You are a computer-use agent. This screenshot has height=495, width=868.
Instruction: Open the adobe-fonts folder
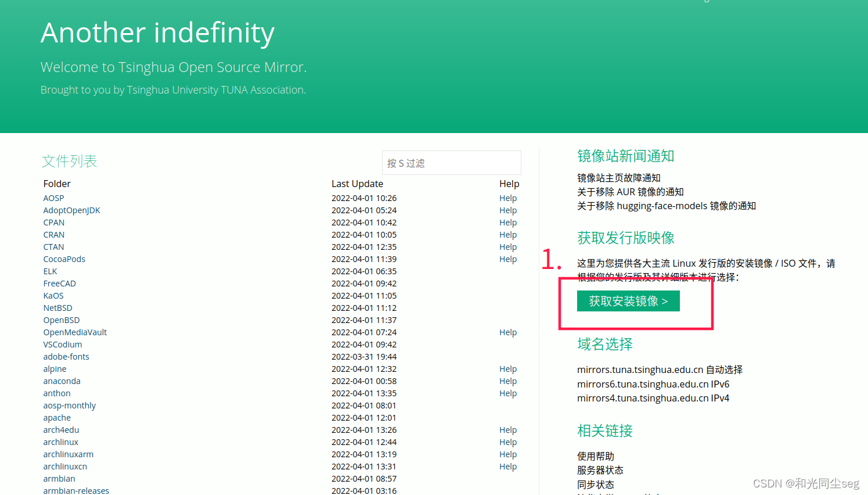coord(66,357)
